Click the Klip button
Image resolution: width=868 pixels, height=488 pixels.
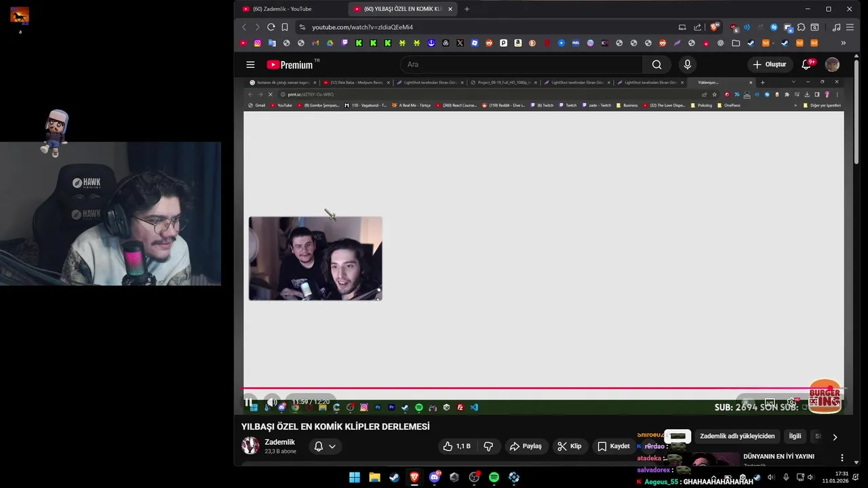(569, 446)
